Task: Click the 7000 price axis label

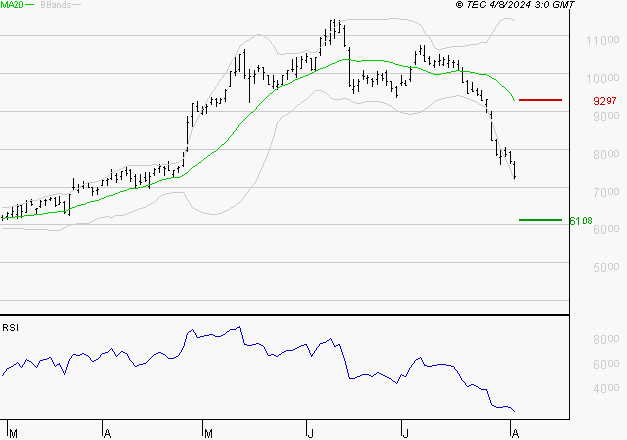Action: [606, 192]
